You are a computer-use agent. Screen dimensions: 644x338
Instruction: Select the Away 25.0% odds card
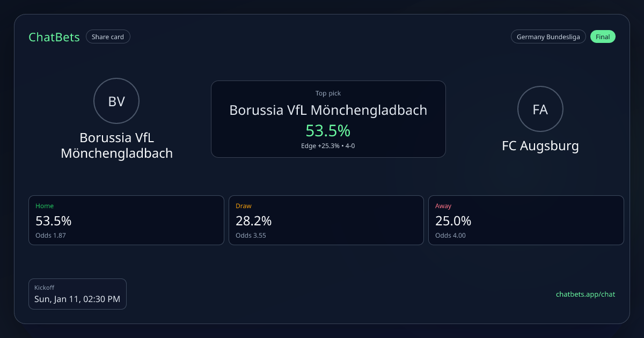coord(526,220)
